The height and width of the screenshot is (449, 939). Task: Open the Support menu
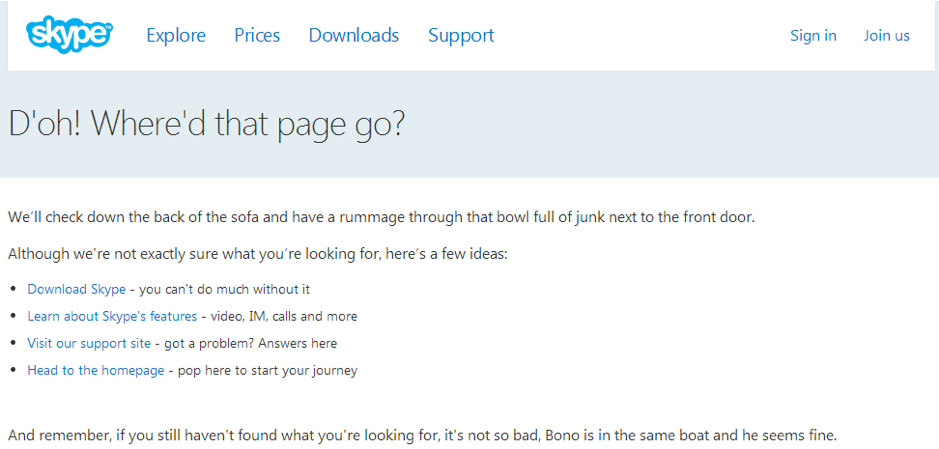(461, 35)
